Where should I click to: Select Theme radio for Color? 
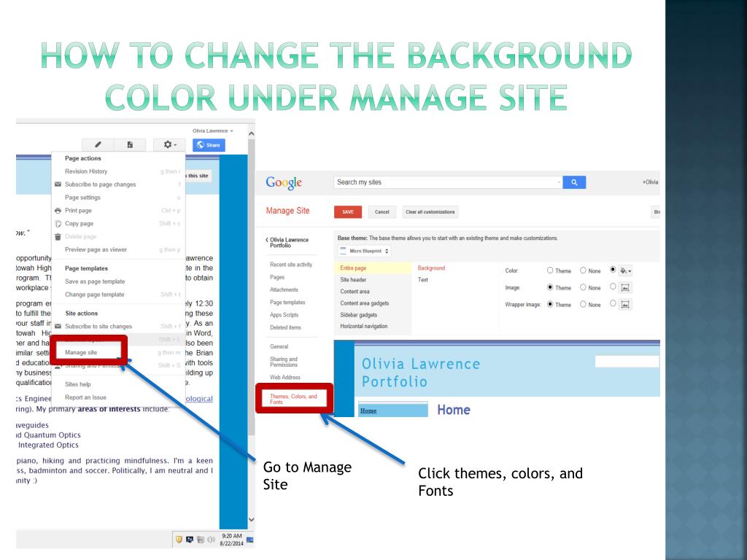click(550, 271)
